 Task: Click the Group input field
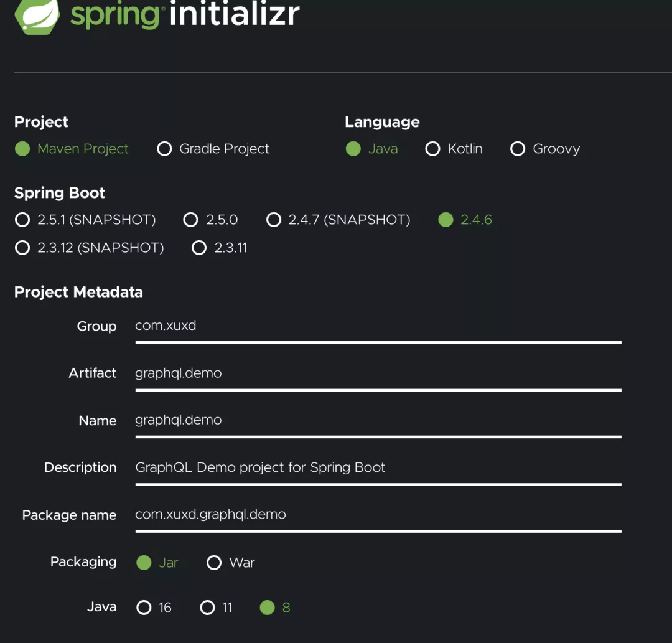(x=378, y=326)
